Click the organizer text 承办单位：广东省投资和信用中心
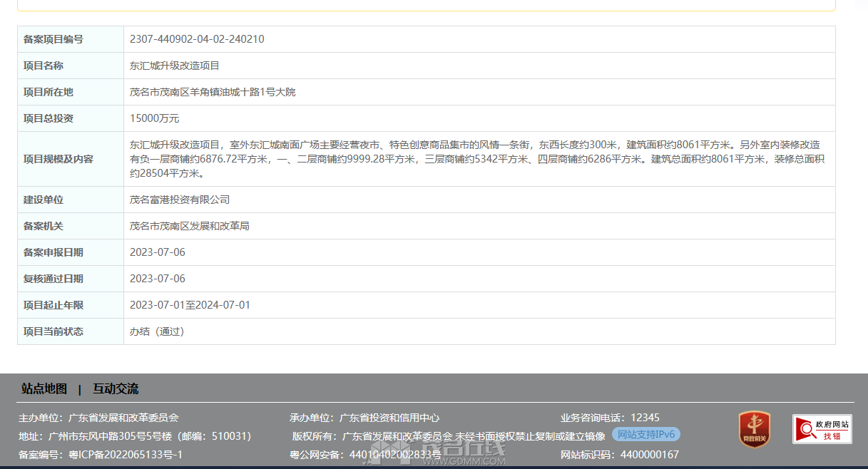 tap(364, 418)
